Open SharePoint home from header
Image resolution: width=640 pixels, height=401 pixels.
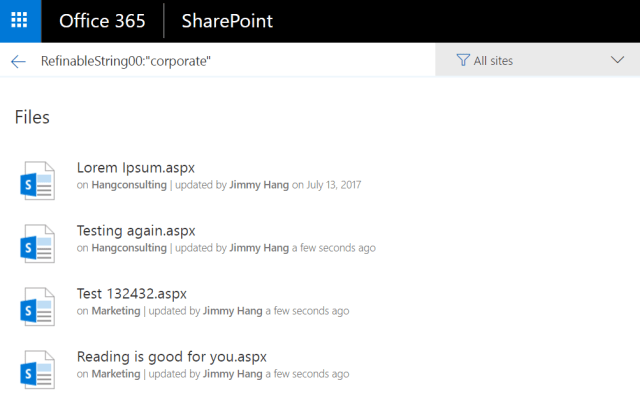[227, 21]
